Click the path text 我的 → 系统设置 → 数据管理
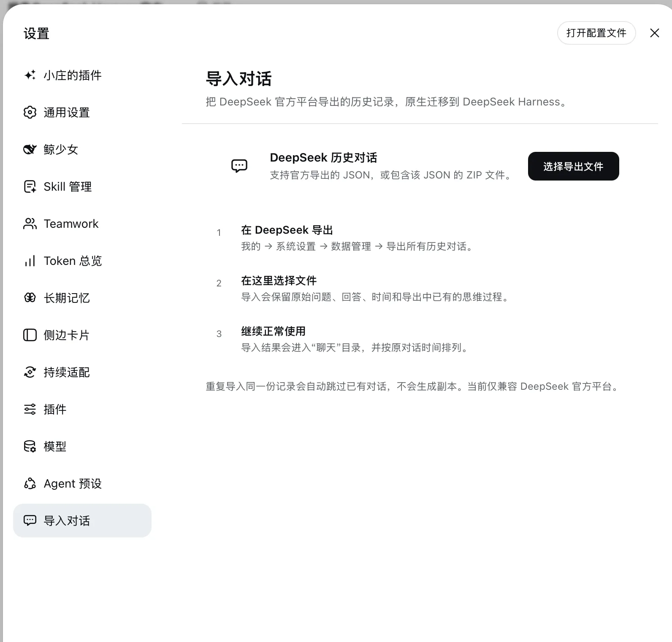672x642 pixels. click(x=306, y=246)
